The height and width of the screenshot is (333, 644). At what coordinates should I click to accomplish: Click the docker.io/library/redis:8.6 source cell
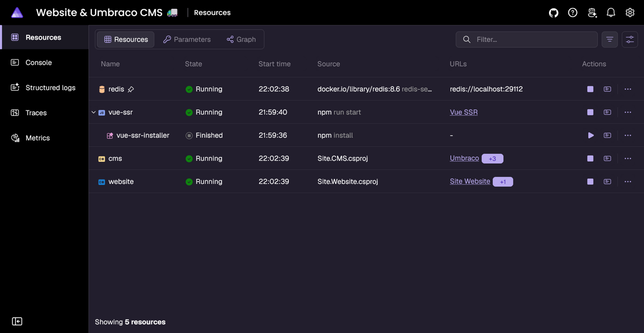coord(375,89)
